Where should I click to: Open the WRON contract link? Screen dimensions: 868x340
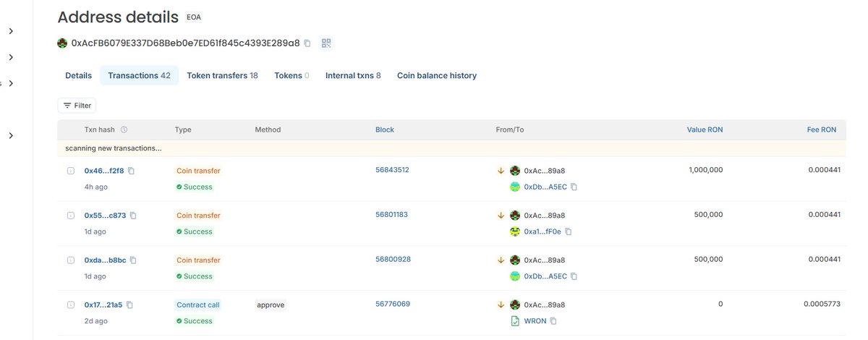pos(535,321)
